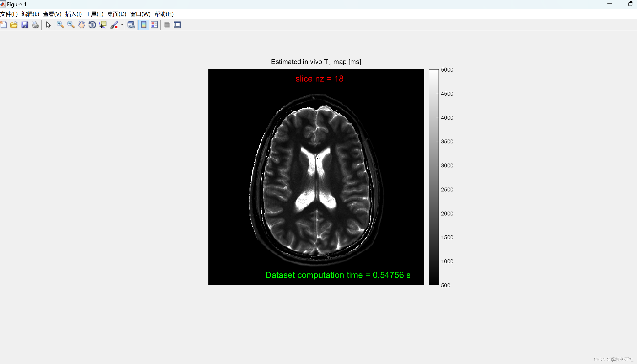Activate the Data Cursor tool
Screen dimensions: 637x364
click(x=103, y=25)
